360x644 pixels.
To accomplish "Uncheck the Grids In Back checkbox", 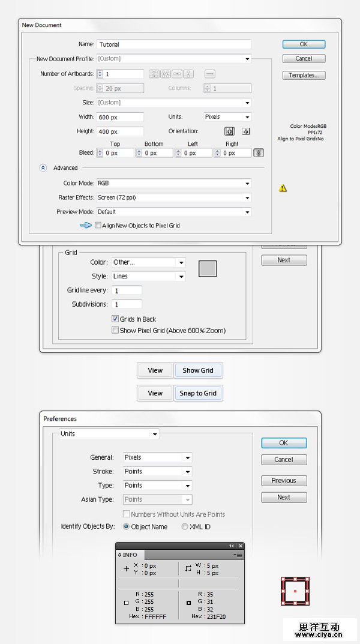I will (x=115, y=319).
